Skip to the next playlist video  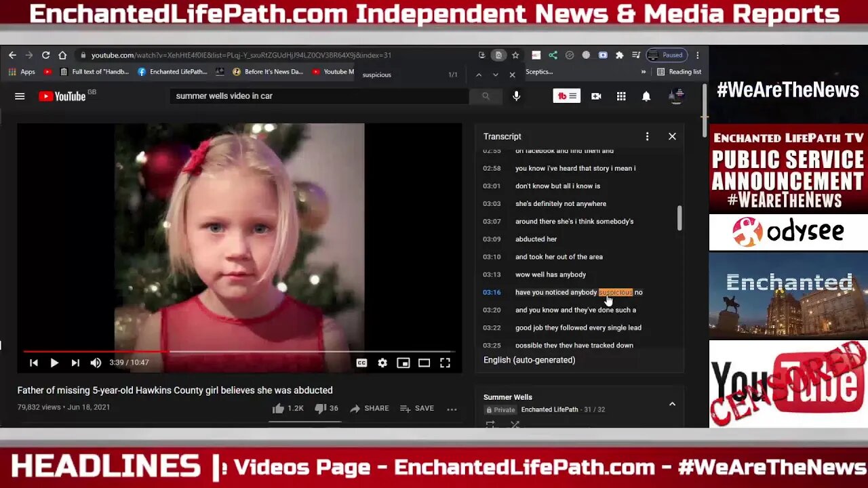tap(75, 363)
